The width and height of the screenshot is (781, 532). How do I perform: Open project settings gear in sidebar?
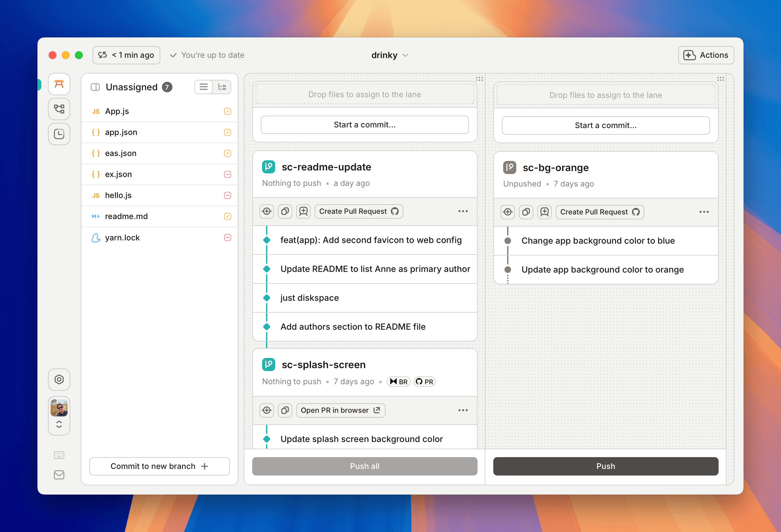point(59,379)
